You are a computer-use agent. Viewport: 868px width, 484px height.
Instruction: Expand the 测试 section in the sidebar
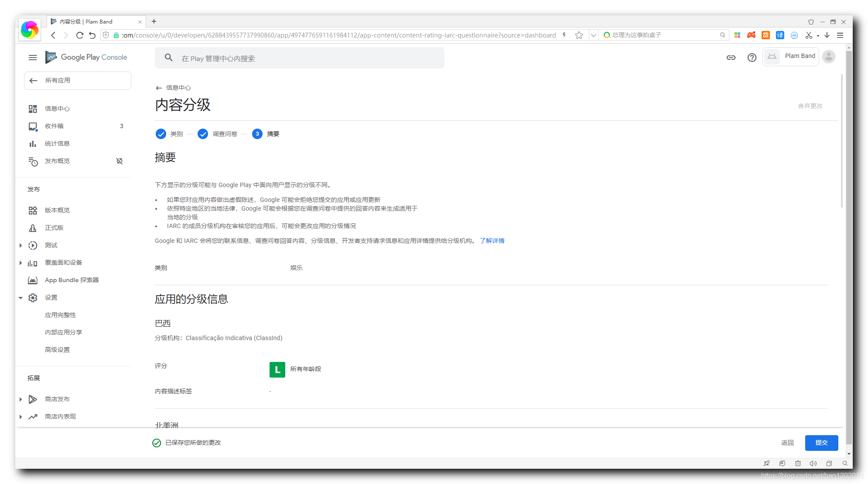coord(21,245)
